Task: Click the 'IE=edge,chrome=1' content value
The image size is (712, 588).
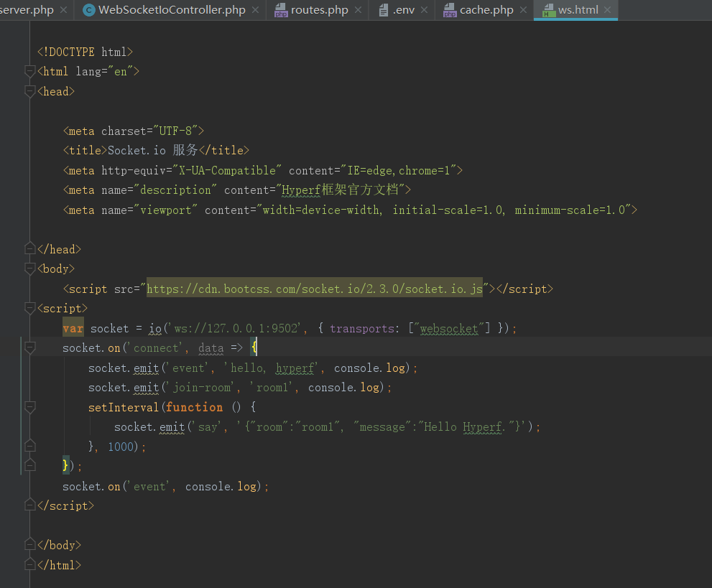Action: coord(398,170)
